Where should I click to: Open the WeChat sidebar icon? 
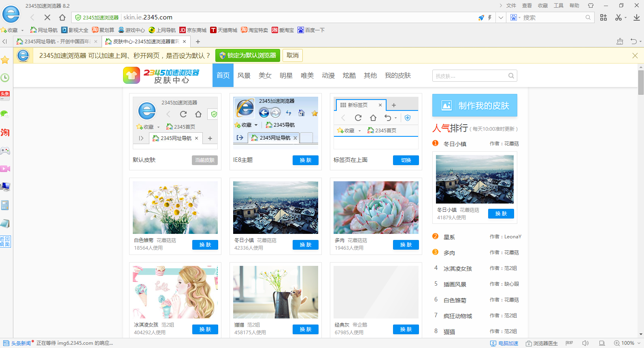(x=5, y=114)
